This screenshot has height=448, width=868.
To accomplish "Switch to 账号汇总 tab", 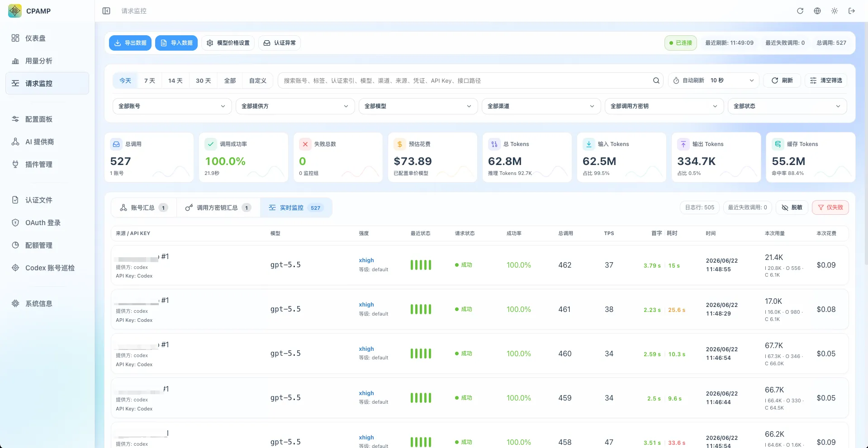I will (x=144, y=208).
